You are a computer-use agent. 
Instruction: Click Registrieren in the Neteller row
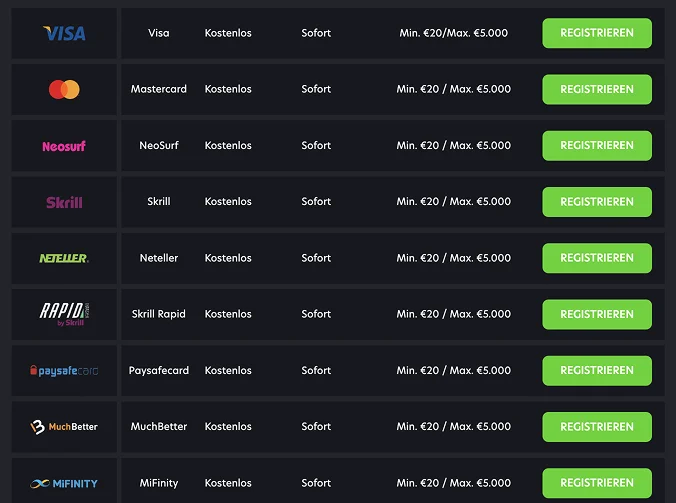[x=597, y=258]
